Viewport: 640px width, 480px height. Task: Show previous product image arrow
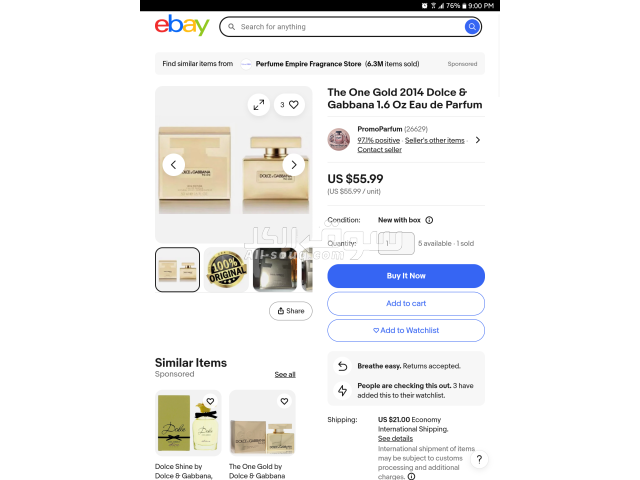click(173, 165)
